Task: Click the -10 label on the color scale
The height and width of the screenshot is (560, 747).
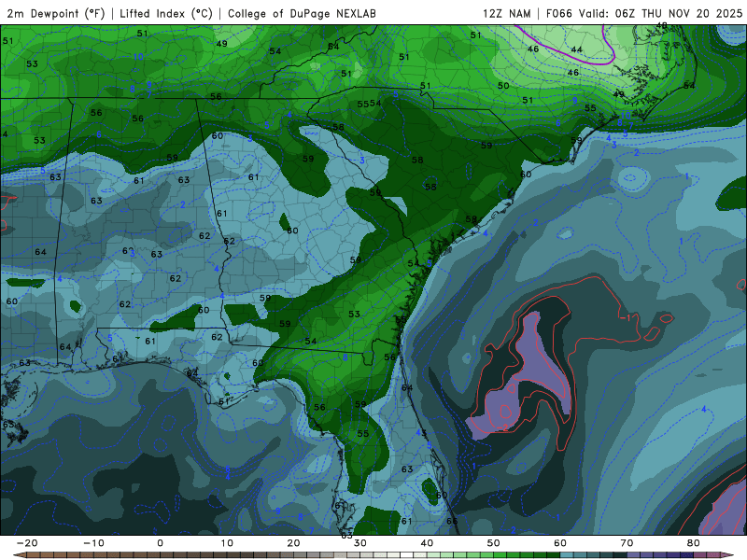Action: click(x=93, y=543)
